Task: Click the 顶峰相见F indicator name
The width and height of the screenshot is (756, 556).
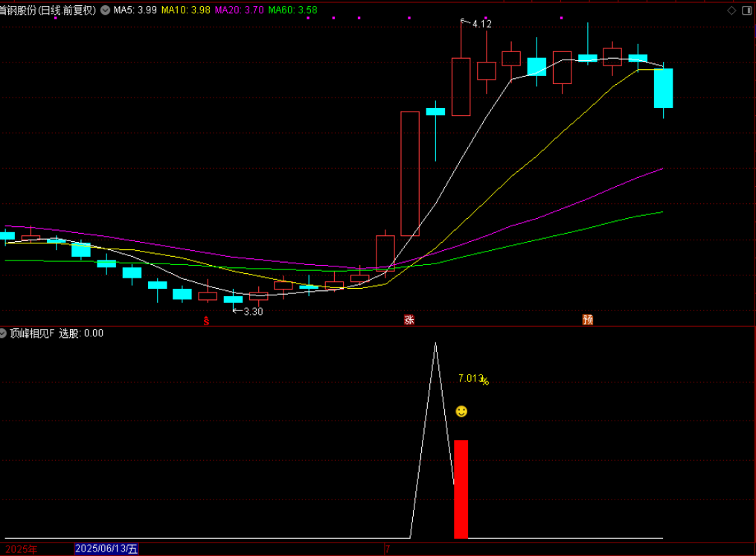Action: tap(31, 333)
